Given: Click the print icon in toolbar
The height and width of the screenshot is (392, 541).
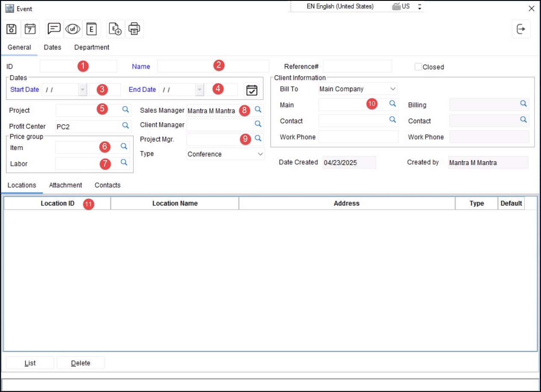Looking at the screenshot, I should point(134,29).
